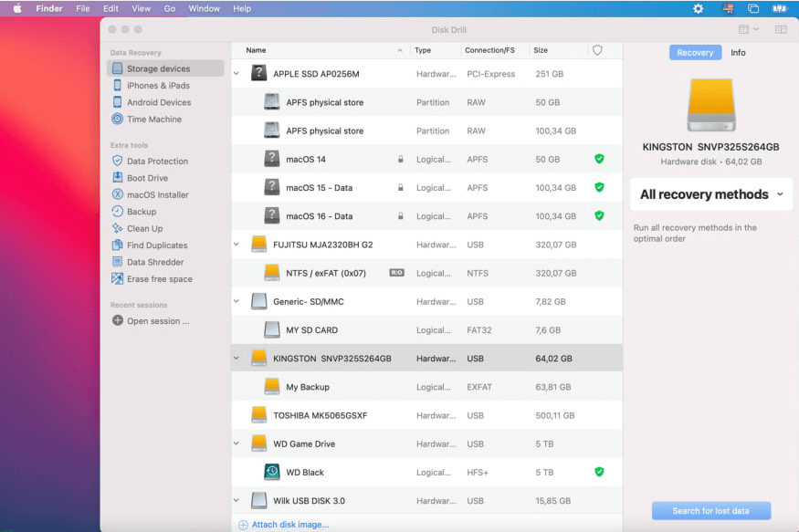Screen dimensions: 799x532
Task: Collapse the KINGSTON SNVP325S264GB device row
Action: coord(237,359)
